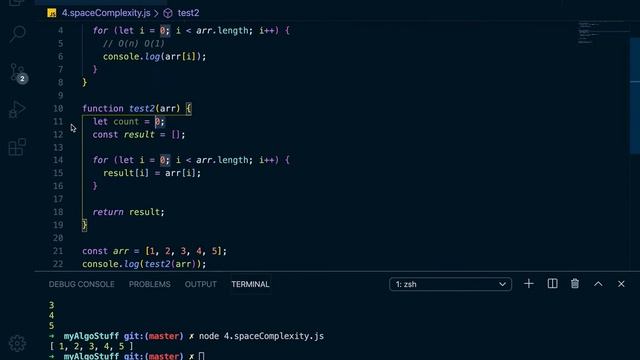
Task: Click test2 in the breadcrumb
Action: pyautogui.click(x=188, y=13)
